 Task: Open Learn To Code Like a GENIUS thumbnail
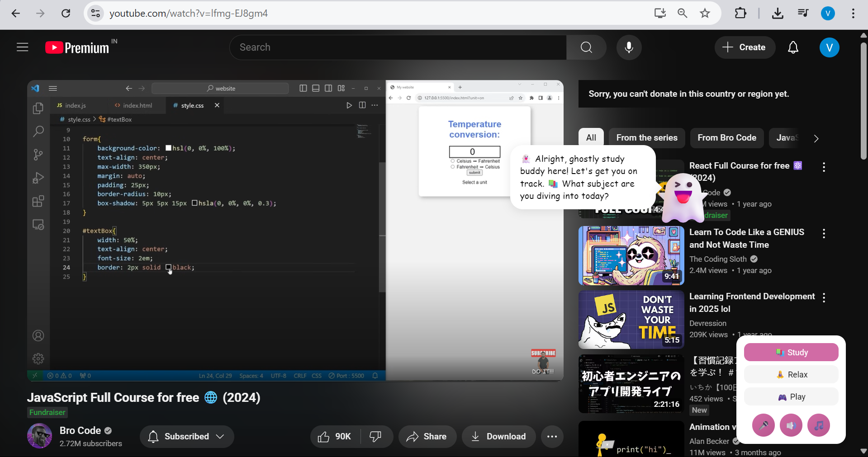point(631,255)
